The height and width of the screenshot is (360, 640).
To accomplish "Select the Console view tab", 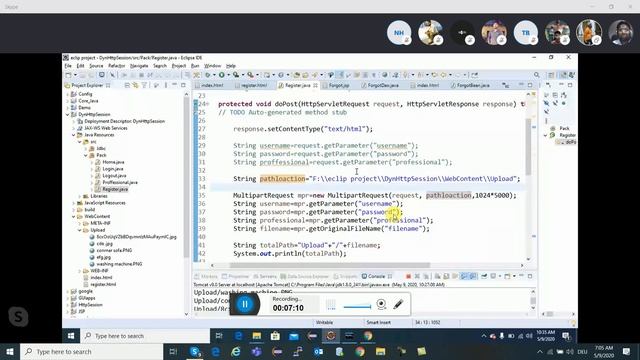I will 376,276.
